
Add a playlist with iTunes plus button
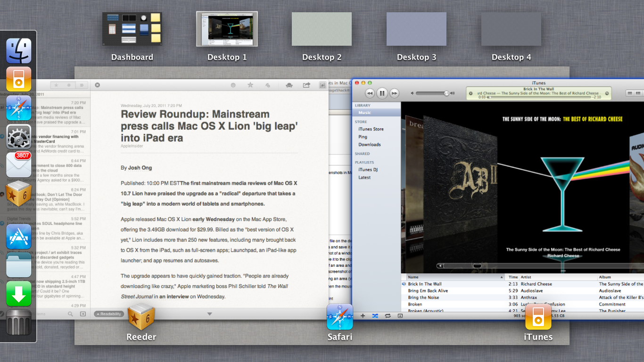click(363, 316)
